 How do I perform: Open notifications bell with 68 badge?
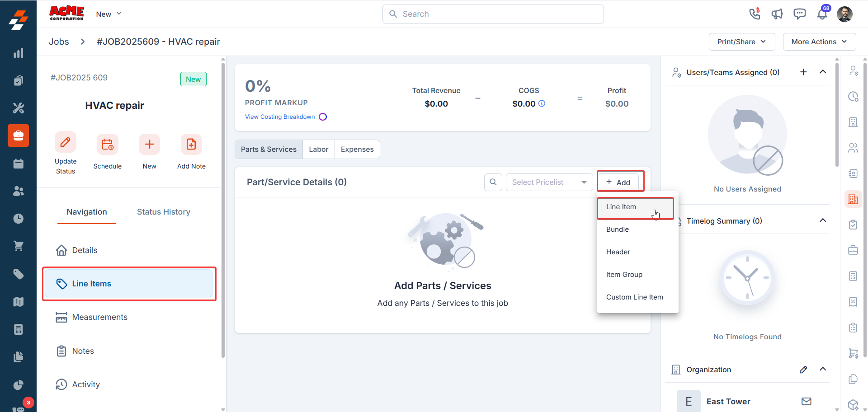click(x=823, y=13)
